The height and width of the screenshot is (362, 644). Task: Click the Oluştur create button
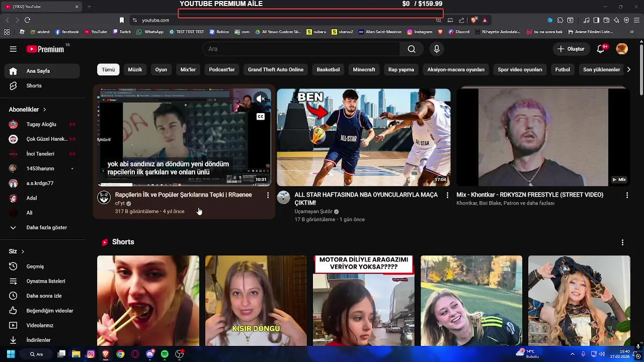click(571, 49)
